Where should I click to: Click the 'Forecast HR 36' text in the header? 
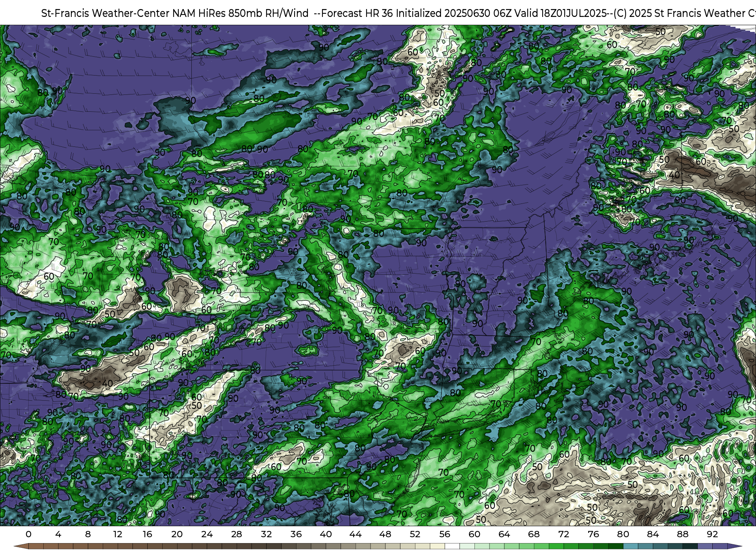coord(357,13)
